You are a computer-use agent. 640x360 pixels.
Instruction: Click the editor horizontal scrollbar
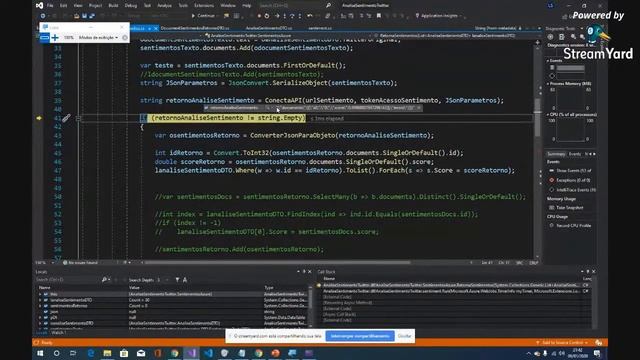pos(278,262)
